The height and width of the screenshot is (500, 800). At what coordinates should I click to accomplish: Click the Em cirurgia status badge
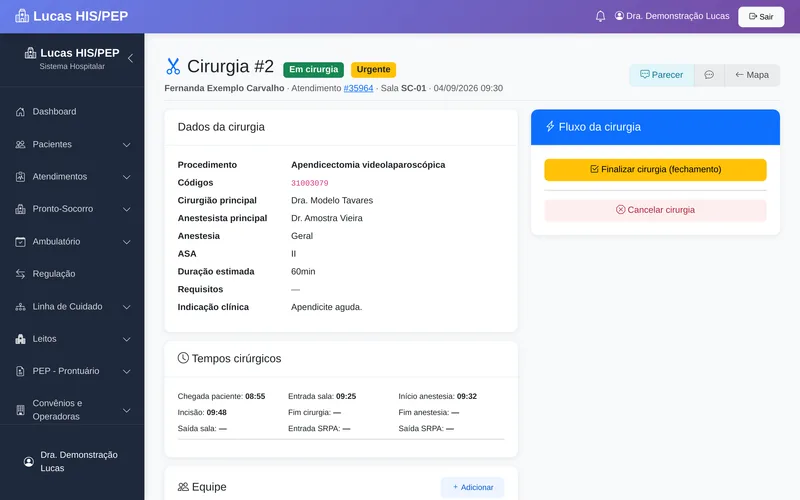313,69
